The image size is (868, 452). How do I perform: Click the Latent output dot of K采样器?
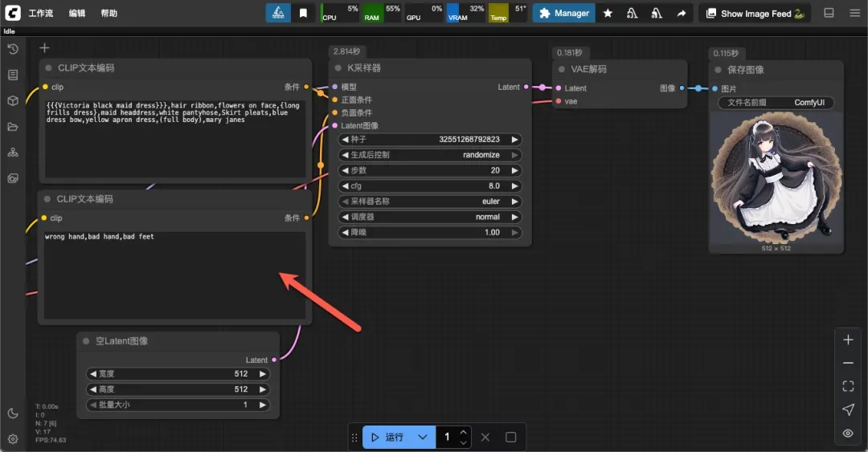click(x=526, y=87)
